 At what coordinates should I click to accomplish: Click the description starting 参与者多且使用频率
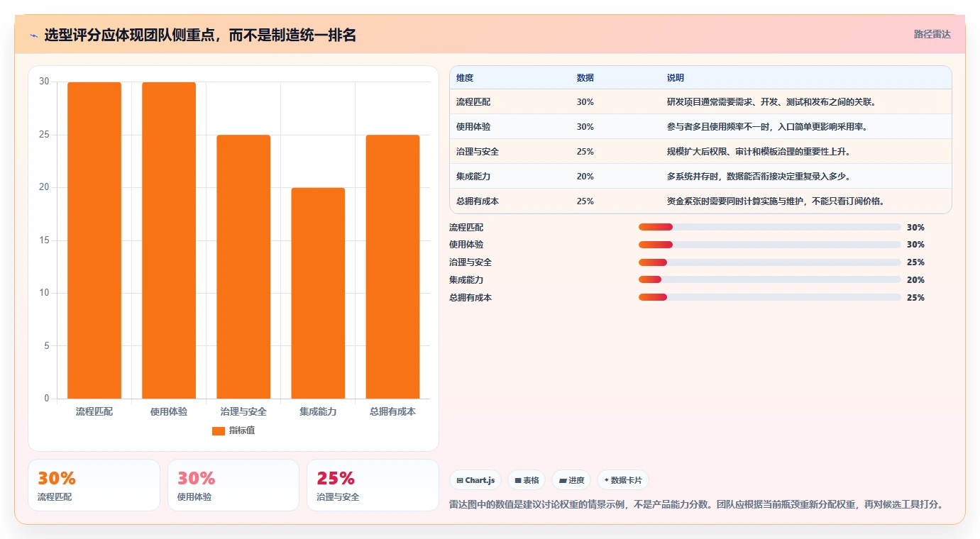pyautogui.click(x=768, y=127)
